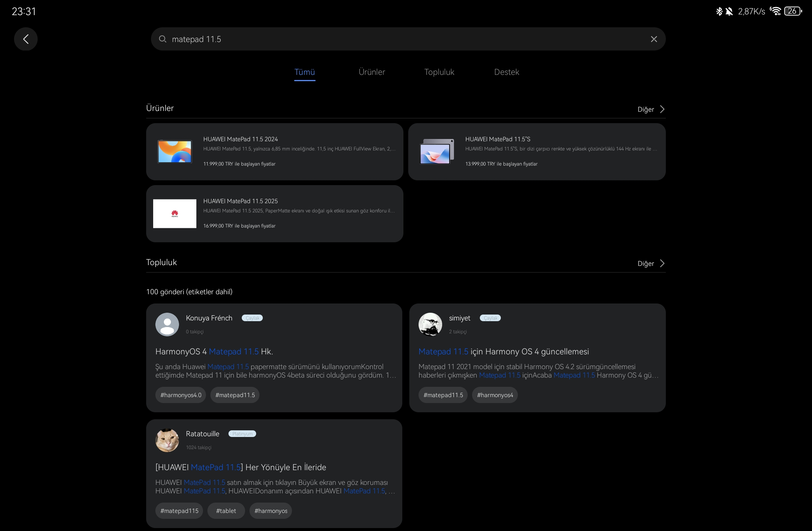Select the #matepad115 tag

click(x=179, y=511)
